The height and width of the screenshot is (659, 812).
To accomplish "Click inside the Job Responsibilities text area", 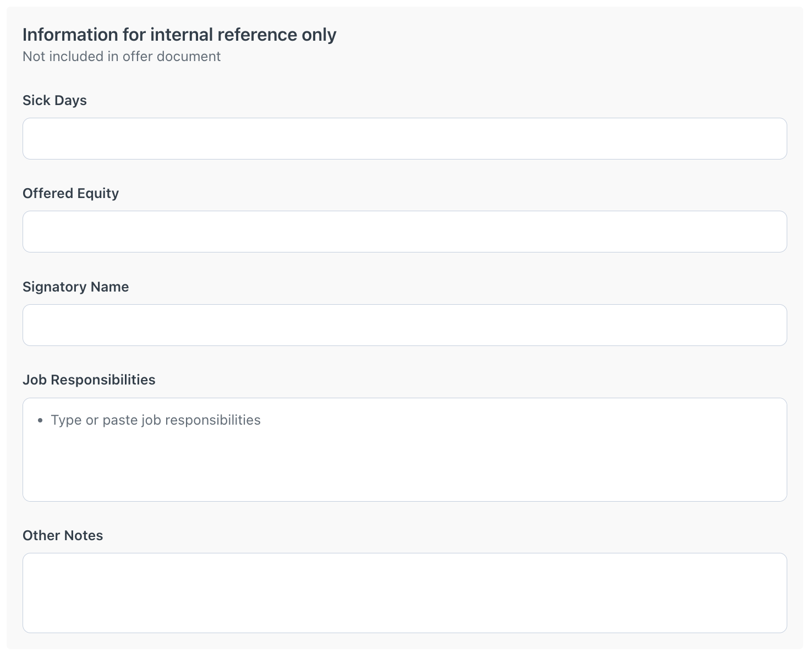I will click(x=404, y=449).
